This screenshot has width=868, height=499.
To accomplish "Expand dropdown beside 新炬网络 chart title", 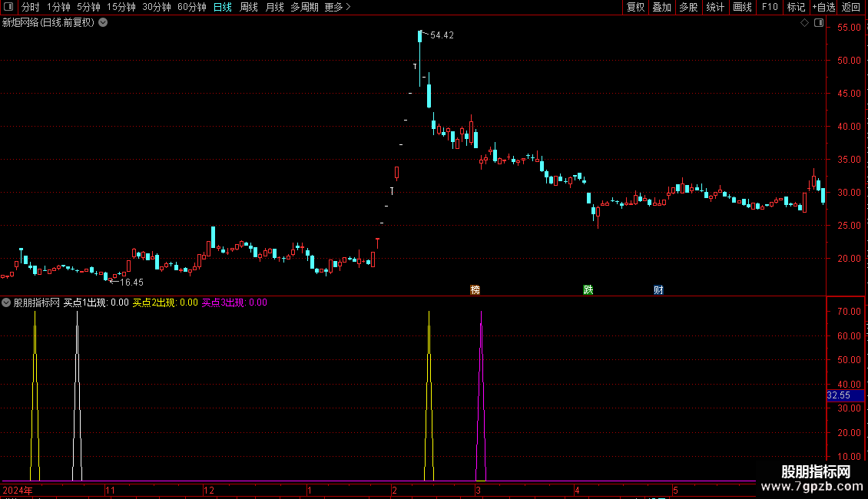I will pyautogui.click(x=103, y=23).
